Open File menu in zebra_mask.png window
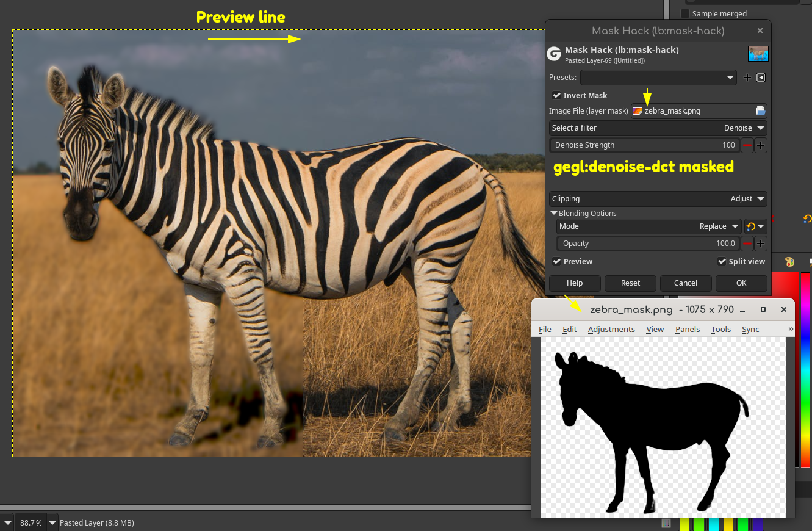The height and width of the screenshot is (531, 812). click(545, 329)
